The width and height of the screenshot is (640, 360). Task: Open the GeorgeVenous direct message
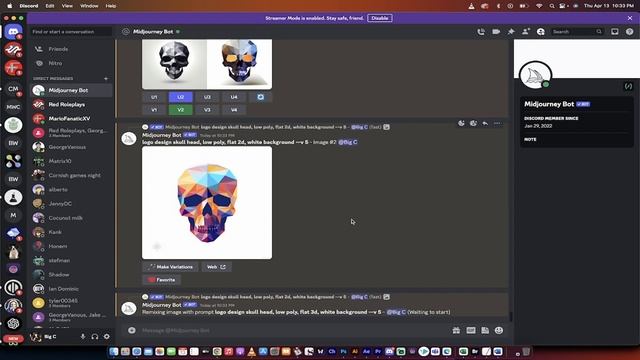(71, 147)
